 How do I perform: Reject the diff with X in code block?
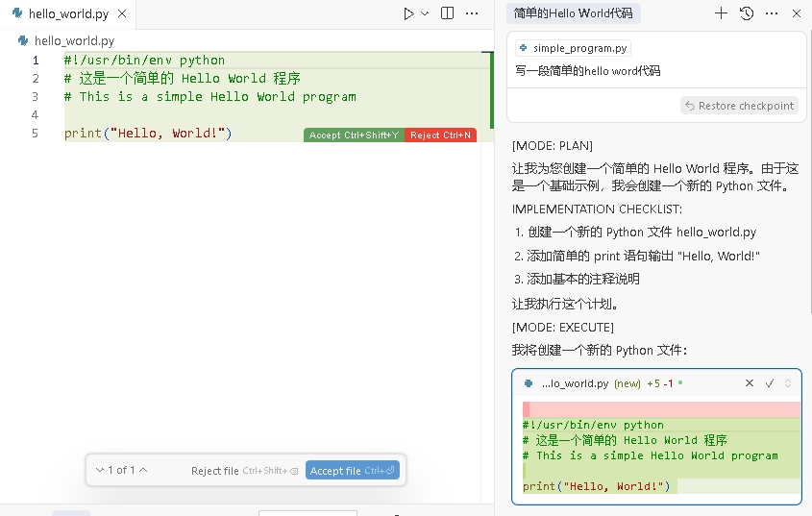click(x=749, y=383)
